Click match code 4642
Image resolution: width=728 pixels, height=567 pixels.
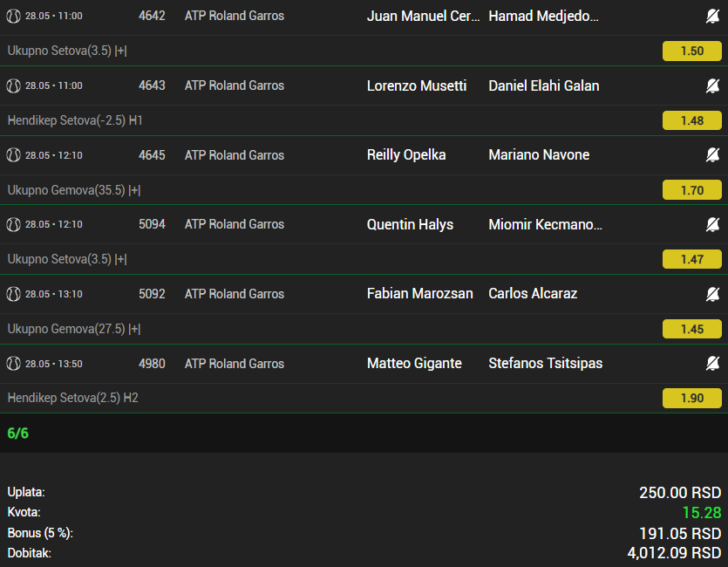tap(152, 16)
